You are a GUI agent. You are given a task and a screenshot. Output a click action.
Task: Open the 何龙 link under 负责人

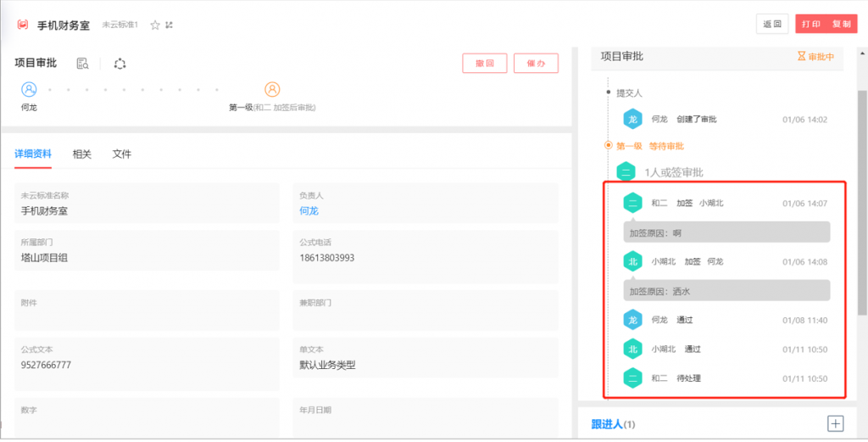coord(309,210)
